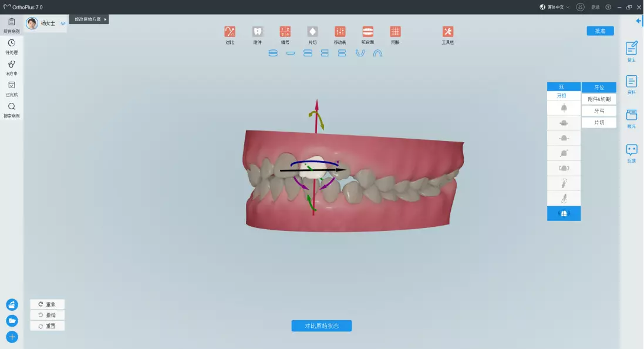Click the 批准 approve button
Image resolution: width=644 pixels, height=349 pixels.
[x=600, y=31]
